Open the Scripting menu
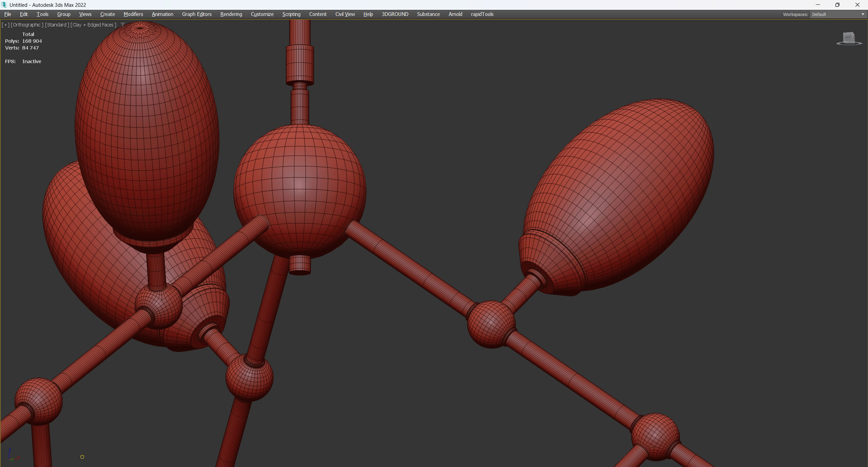Screen dimensions: 868x467 pyautogui.click(x=291, y=14)
